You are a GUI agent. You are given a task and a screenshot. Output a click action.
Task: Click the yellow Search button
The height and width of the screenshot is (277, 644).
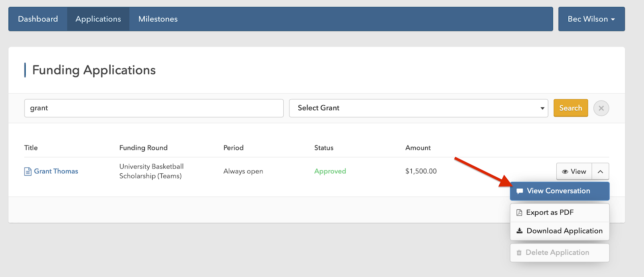[x=570, y=108]
